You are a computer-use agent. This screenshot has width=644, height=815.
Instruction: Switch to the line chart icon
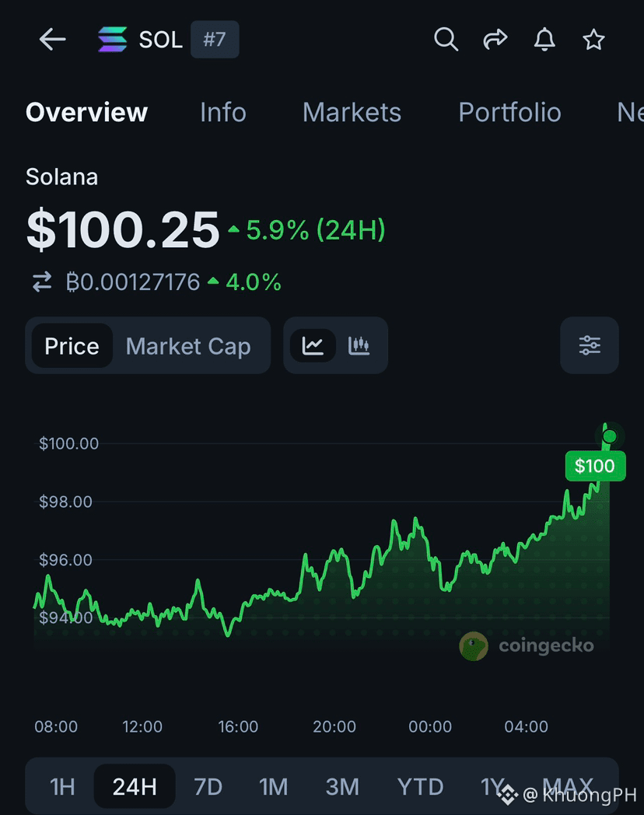click(313, 345)
